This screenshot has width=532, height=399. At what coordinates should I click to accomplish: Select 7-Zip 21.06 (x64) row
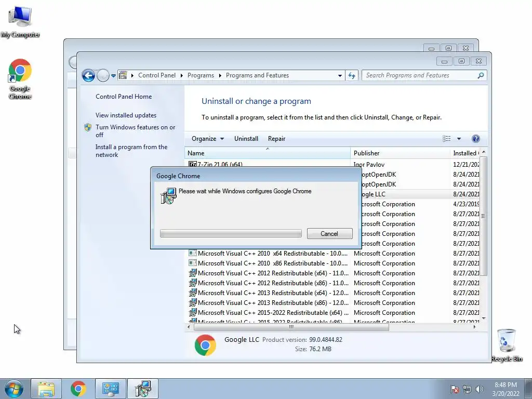coord(332,164)
